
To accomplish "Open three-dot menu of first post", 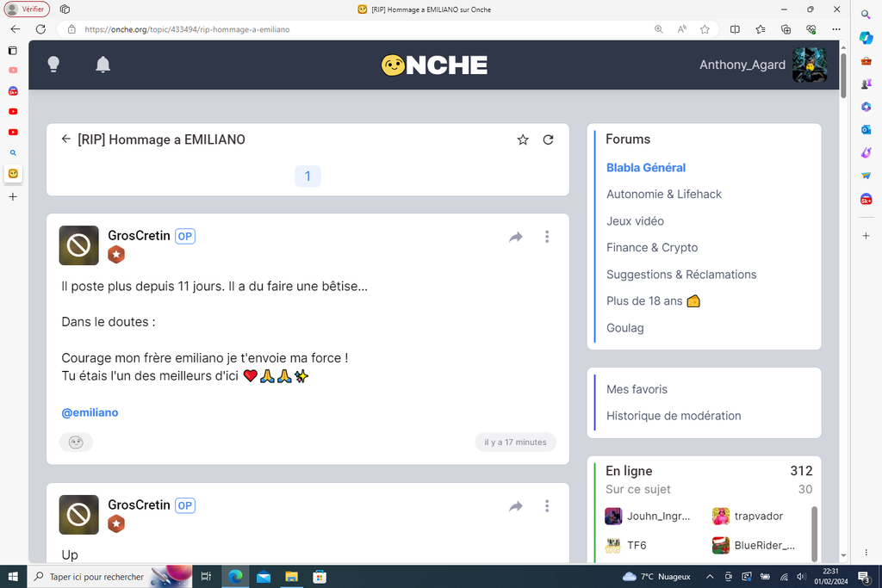I will pos(547,237).
